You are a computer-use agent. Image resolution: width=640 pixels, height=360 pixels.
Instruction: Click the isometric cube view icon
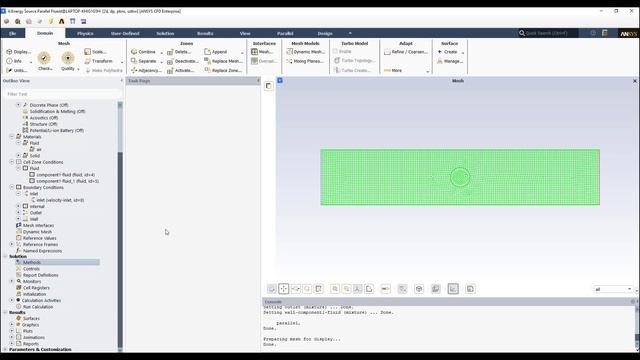pyautogui.click(x=419, y=289)
